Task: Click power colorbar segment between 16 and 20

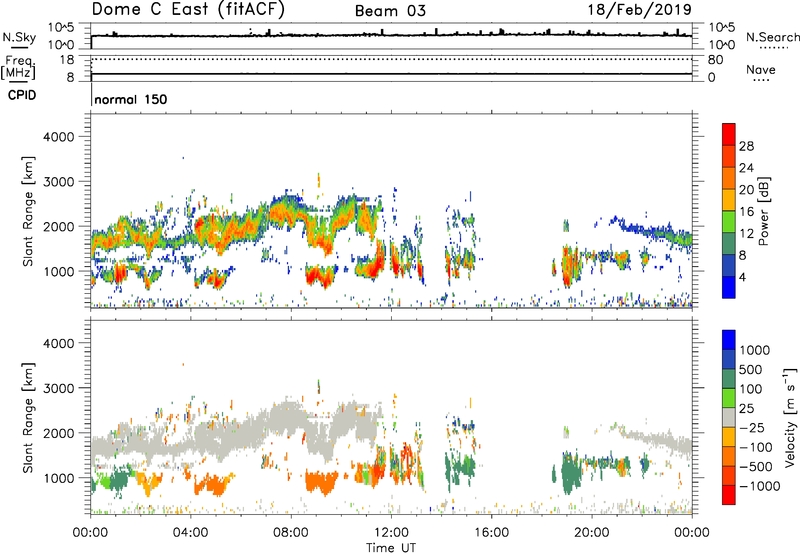Action: coord(729,200)
